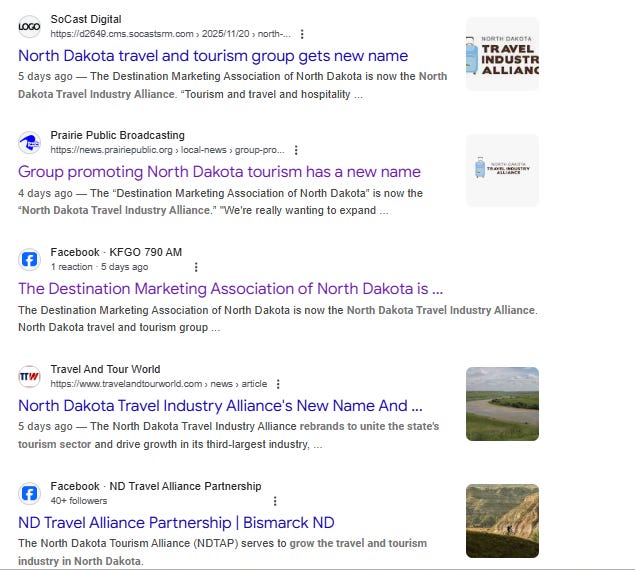Viewport: 635px width, 570px height.
Task: Click the d2649.cms.socastsrm.com URL breadcrumb
Action: click(x=170, y=34)
